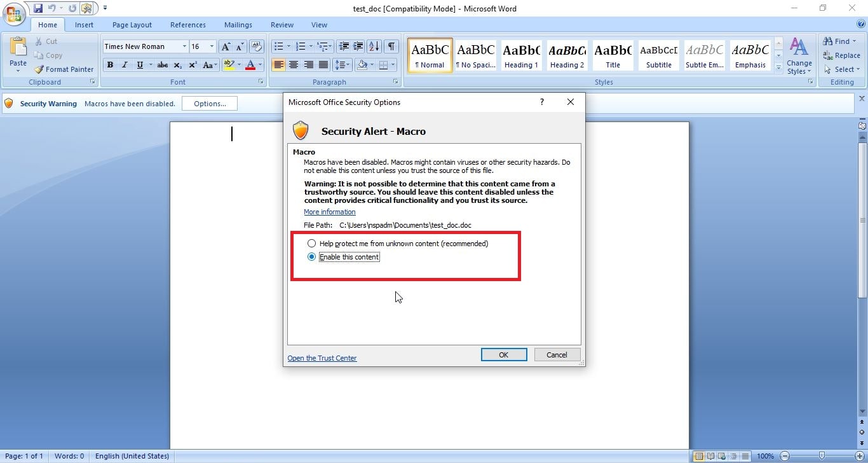
Task: Justify the text alignment
Action: [323, 65]
